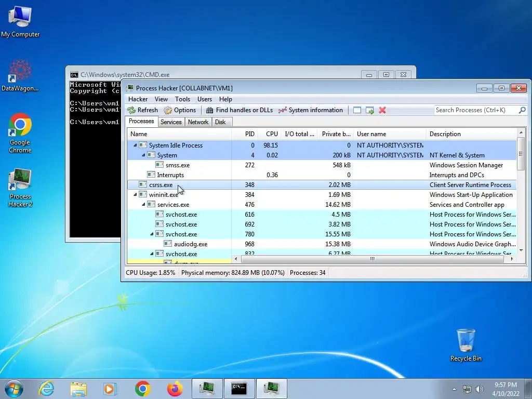The image size is (532, 399).
Task: Switch to the Network tab
Action: (x=198, y=122)
